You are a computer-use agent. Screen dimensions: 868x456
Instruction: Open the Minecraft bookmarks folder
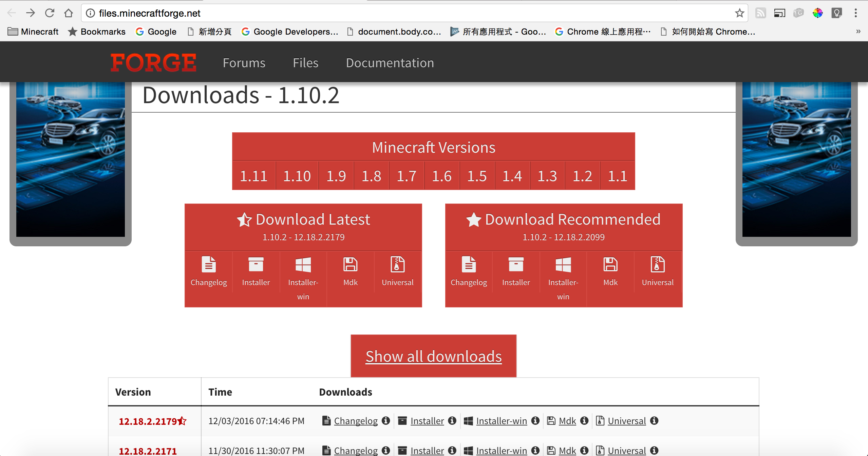click(33, 32)
